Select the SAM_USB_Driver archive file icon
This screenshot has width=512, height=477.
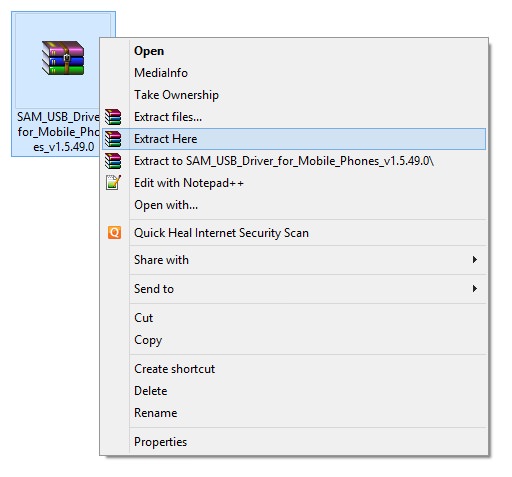point(63,58)
